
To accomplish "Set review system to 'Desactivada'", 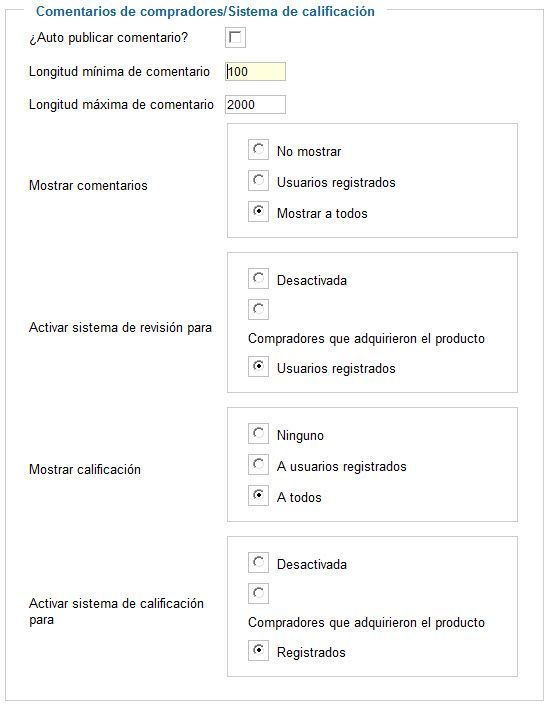I will (259, 278).
